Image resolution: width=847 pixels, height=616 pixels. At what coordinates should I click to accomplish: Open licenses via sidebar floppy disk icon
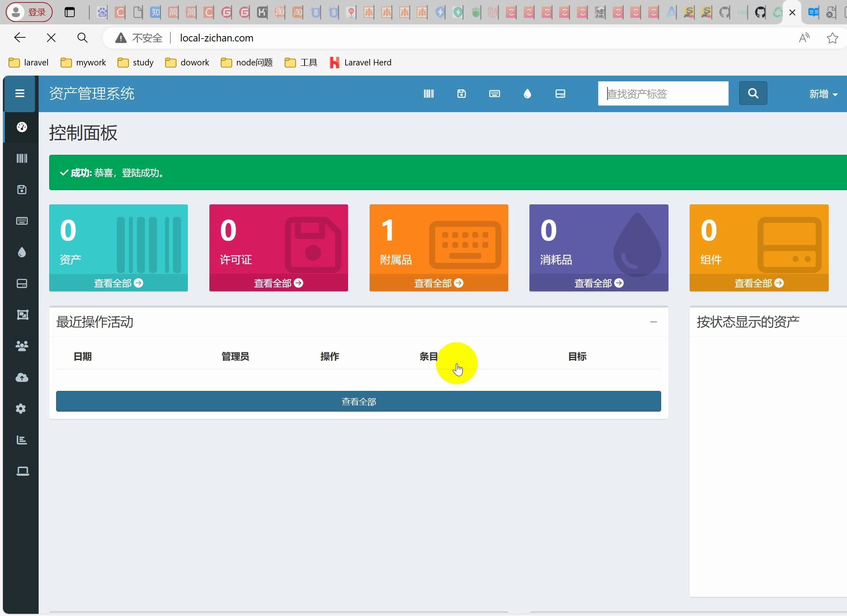[22, 190]
